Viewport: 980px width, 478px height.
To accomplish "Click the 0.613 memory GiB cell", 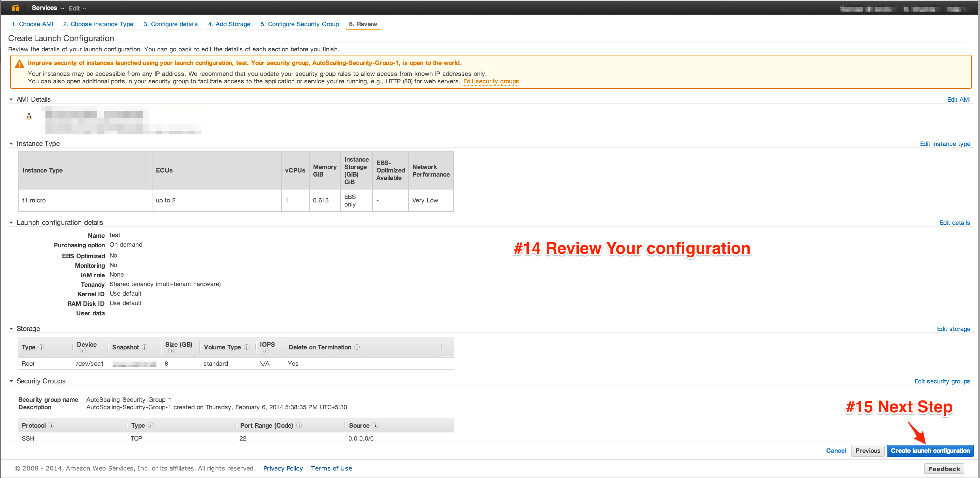I will point(325,200).
